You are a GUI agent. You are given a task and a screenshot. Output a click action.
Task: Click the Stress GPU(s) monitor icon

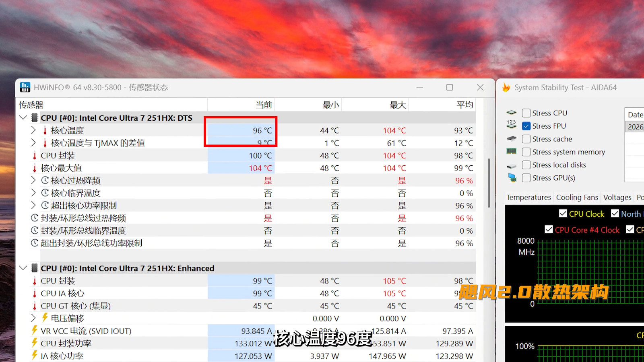click(512, 177)
